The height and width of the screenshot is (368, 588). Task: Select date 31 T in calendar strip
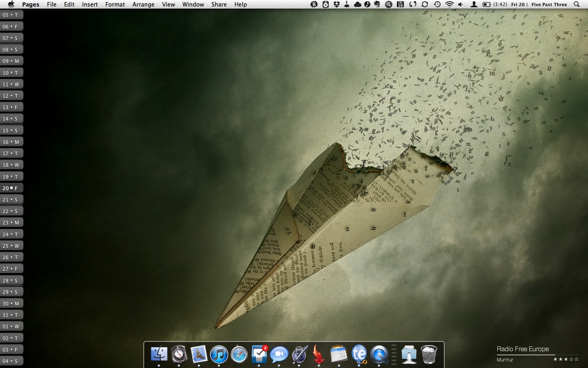11,315
